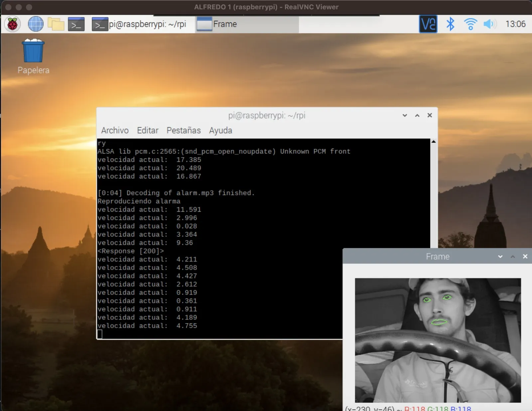The image size is (532, 411).
Task: Switch to the Frame window taskbar entry
Action: [247, 24]
